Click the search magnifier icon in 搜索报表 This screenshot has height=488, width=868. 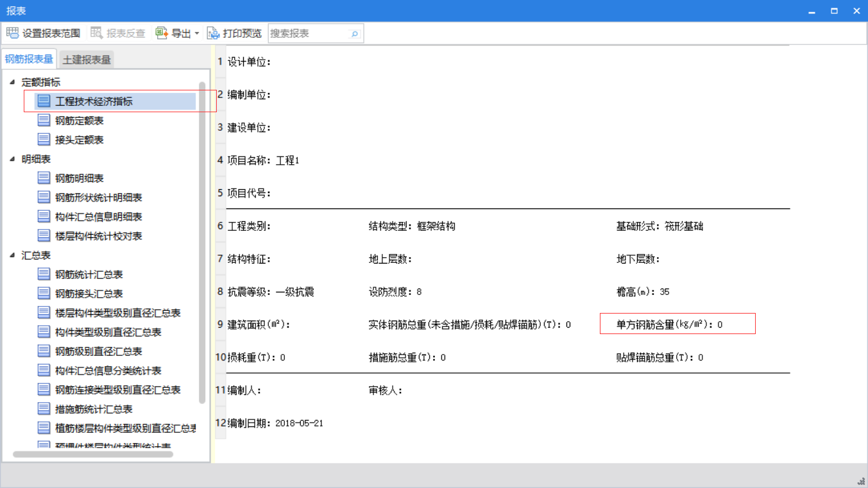355,33
